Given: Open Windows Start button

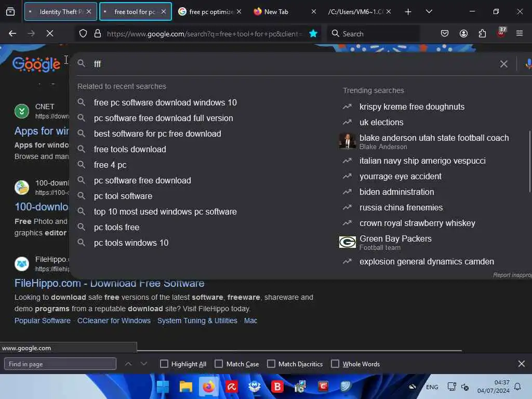Looking at the screenshot, I should tap(163, 387).
